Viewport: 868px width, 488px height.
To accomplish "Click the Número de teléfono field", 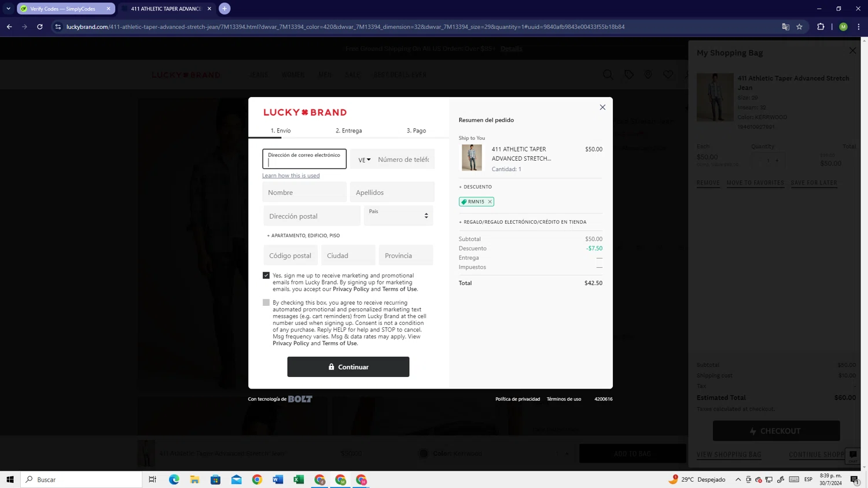I will point(403,160).
